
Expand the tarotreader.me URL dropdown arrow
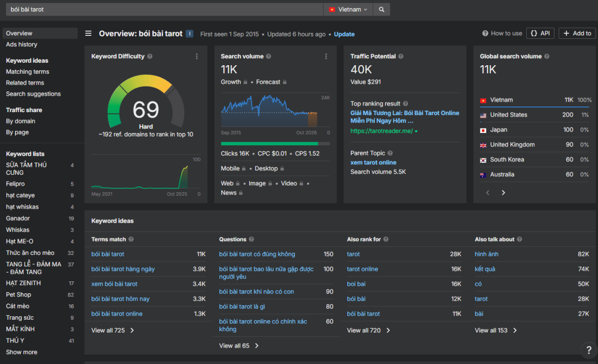click(x=416, y=131)
